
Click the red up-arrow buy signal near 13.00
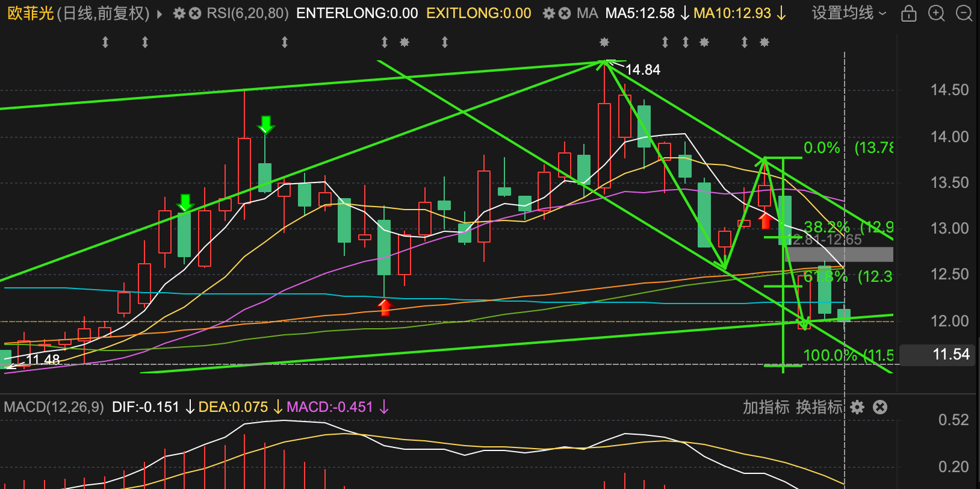(x=764, y=220)
